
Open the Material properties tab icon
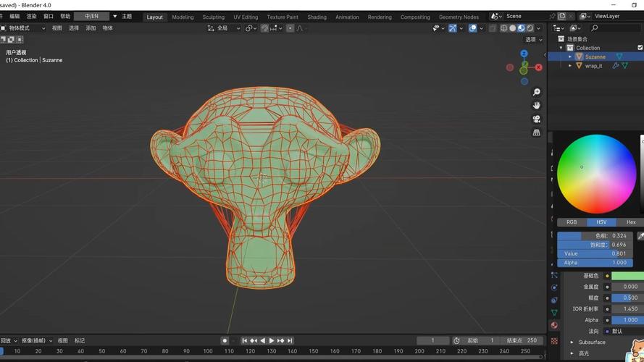point(554,325)
